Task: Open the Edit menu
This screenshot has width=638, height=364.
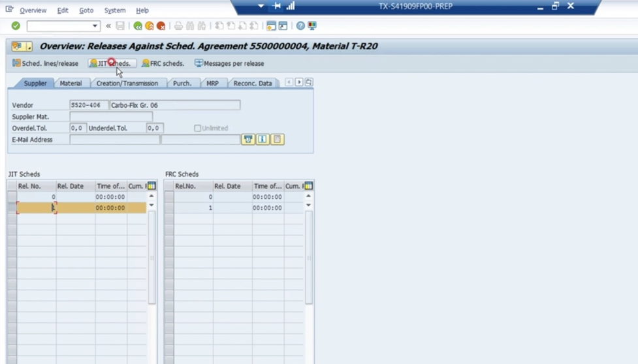Action: 63,10
